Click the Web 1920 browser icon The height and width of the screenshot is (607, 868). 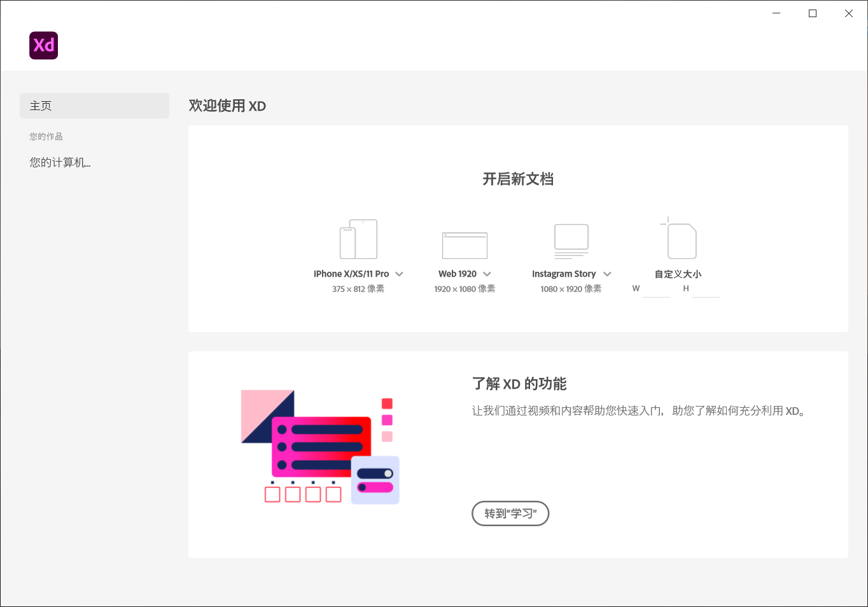[465, 244]
